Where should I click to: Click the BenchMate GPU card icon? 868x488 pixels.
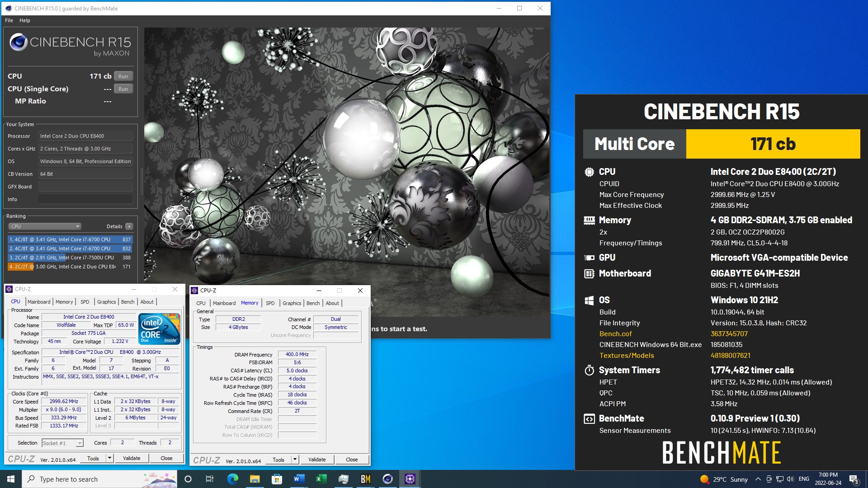(x=589, y=258)
